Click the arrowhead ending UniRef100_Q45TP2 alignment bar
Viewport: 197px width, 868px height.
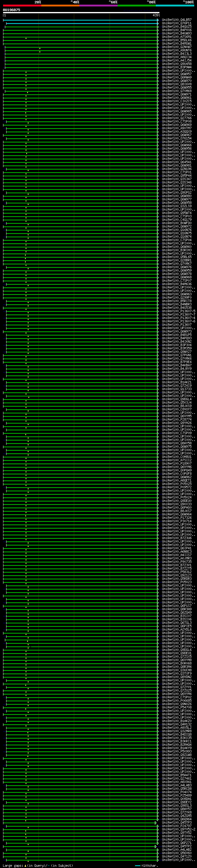pos(156,846)
